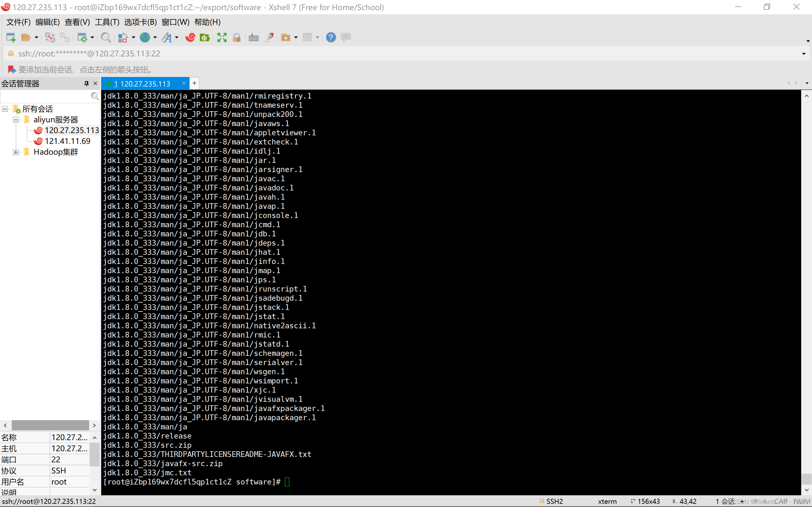Expand the Hadoop集群 folder
Image resolution: width=812 pixels, height=507 pixels.
16,152
